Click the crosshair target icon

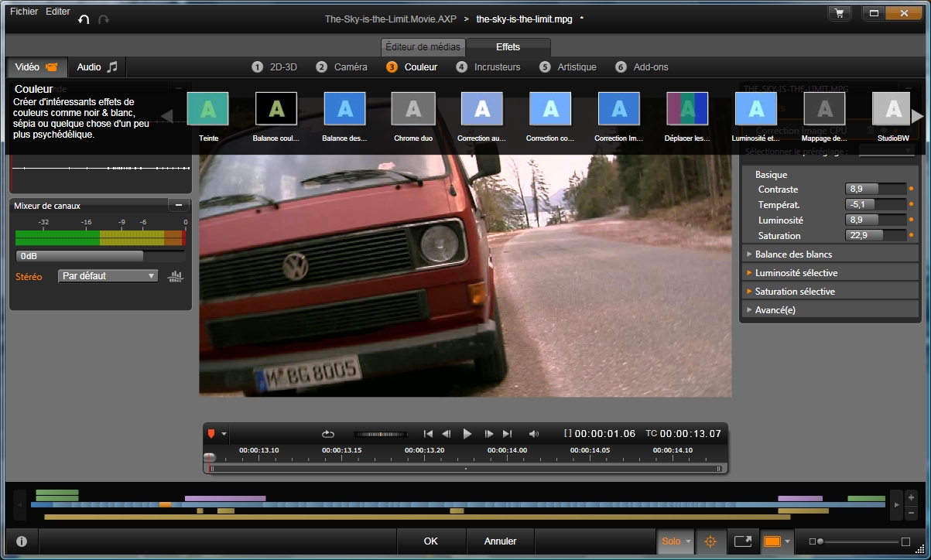(711, 541)
